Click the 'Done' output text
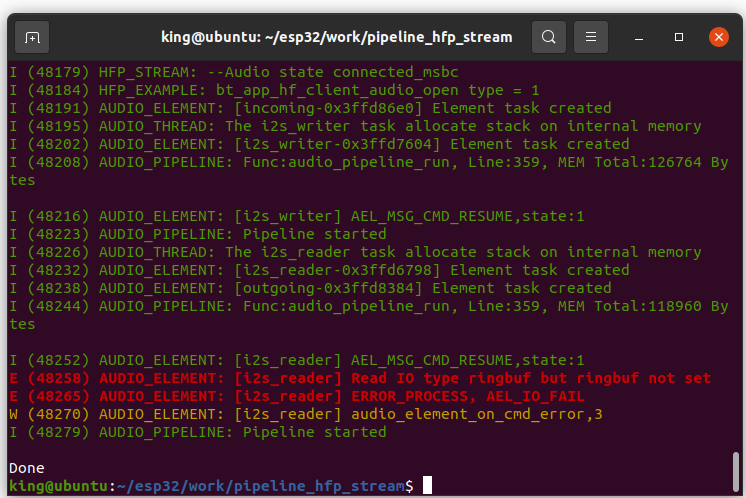746x498 pixels. click(27, 469)
